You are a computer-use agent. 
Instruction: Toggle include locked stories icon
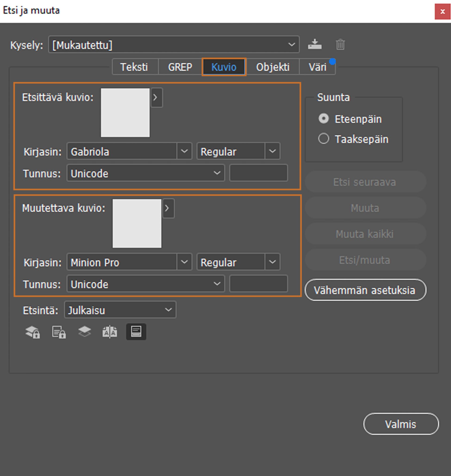(x=59, y=332)
